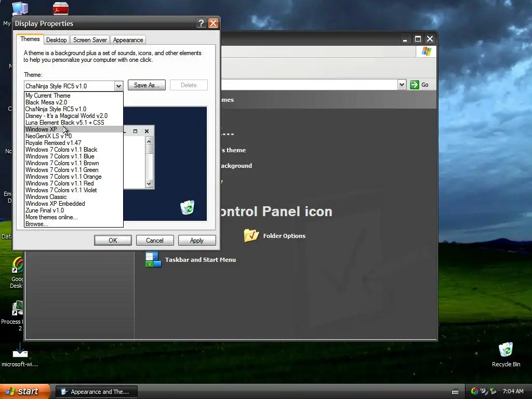Maximize the Control Panel window
This screenshot has width=532, height=399.
coord(418,39)
